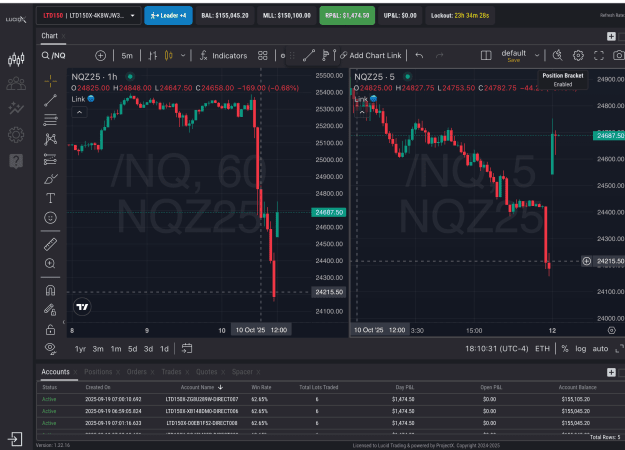
Task: Click the TradingView logo on the 1h chart
Action: point(82,307)
